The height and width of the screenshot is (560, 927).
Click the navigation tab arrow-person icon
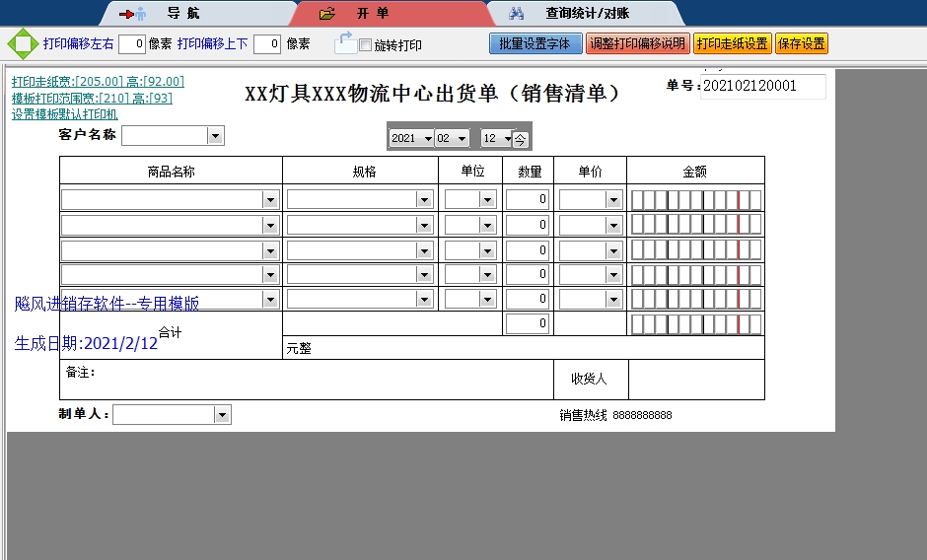point(133,14)
